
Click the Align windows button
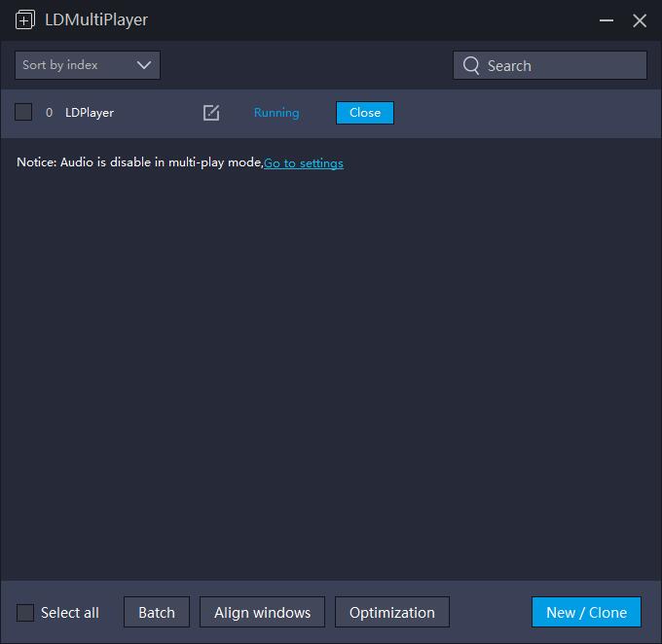262,612
